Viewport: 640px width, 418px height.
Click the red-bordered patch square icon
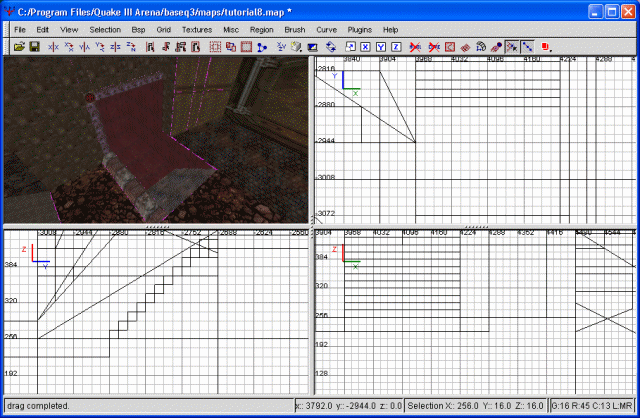[x=449, y=47]
